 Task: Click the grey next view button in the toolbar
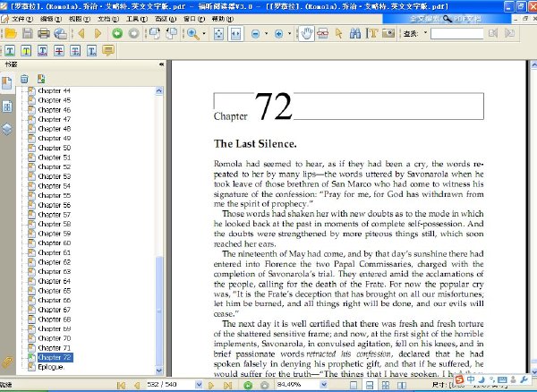coord(134,33)
